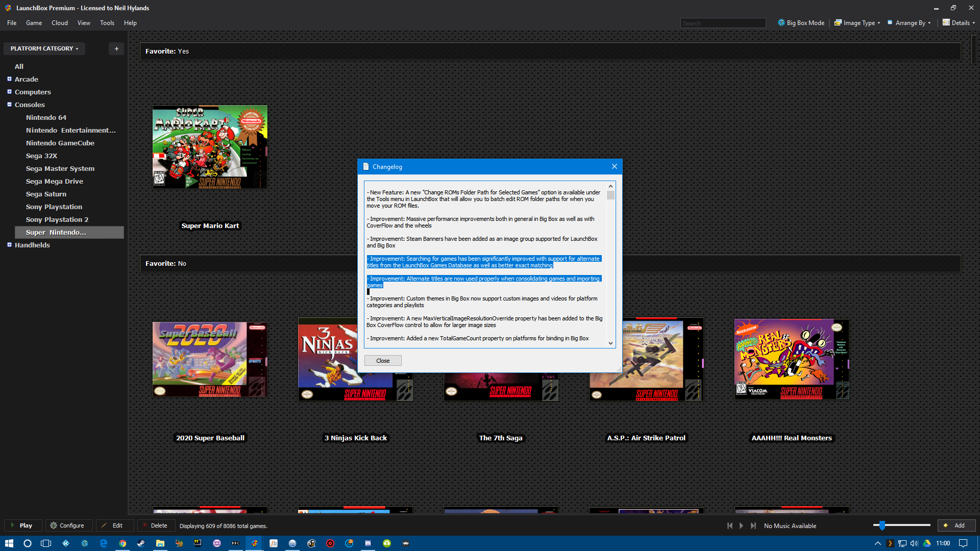Open File Explorer from the taskbar
The width and height of the screenshot is (980, 551).
click(x=160, y=543)
